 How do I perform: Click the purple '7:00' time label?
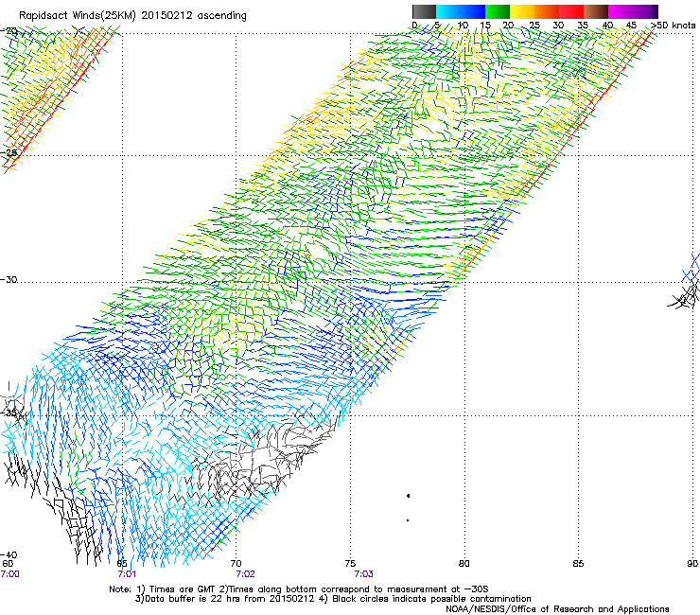[9, 574]
